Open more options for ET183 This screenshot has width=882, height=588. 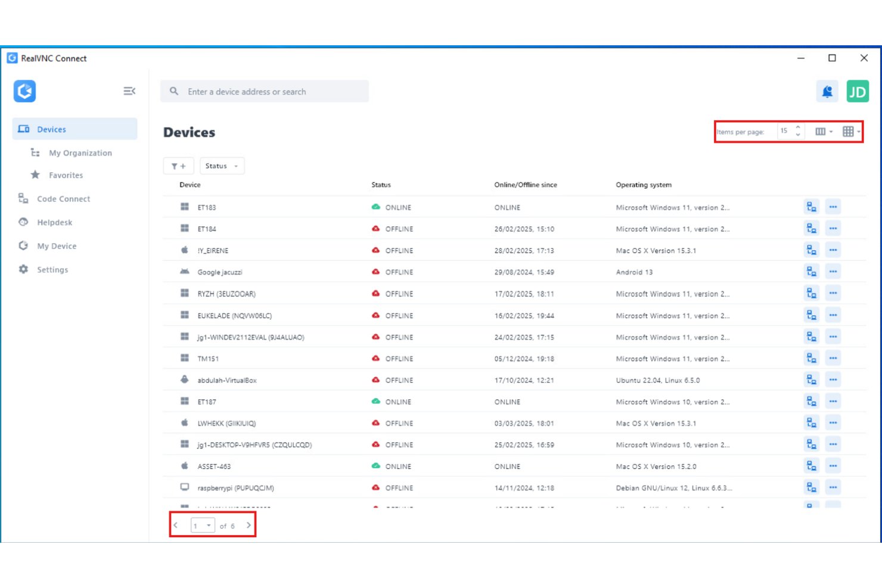click(x=833, y=207)
